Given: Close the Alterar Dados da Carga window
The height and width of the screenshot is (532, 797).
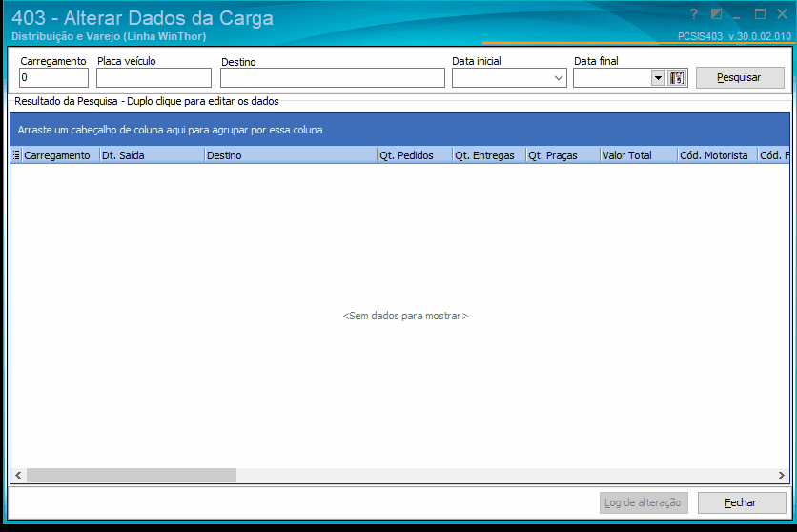Looking at the screenshot, I should click(x=783, y=14).
